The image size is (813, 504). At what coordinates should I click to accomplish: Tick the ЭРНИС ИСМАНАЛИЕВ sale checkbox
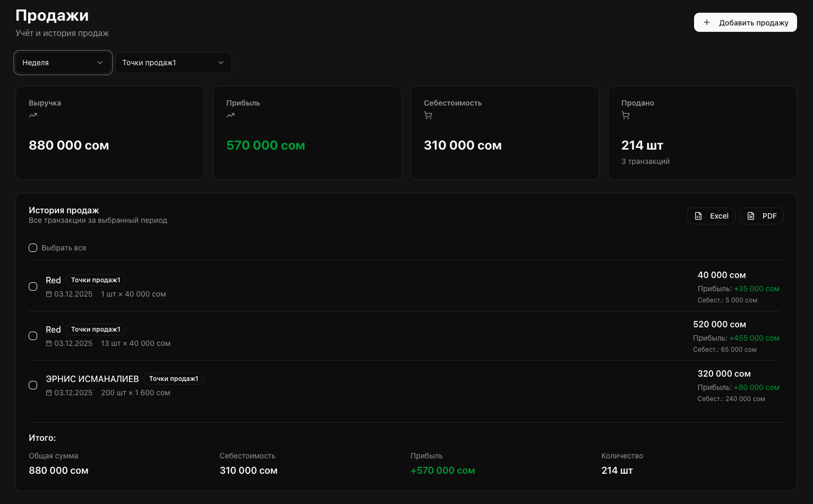pos(33,385)
